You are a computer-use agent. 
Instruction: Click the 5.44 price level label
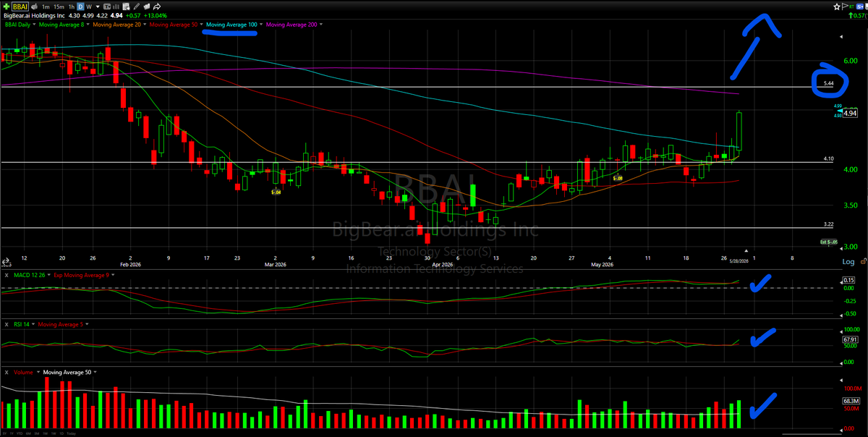[829, 84]
